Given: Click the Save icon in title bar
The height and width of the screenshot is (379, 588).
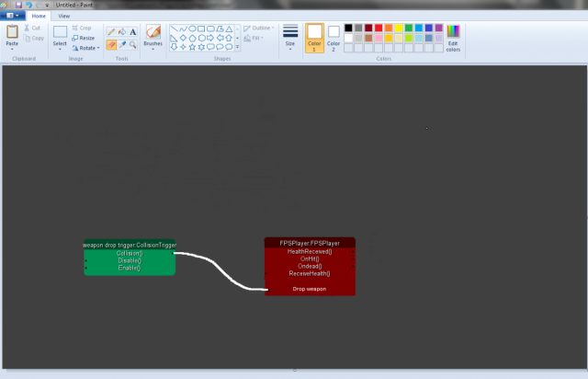Looking at the screenshot, I should pos(17,5).
